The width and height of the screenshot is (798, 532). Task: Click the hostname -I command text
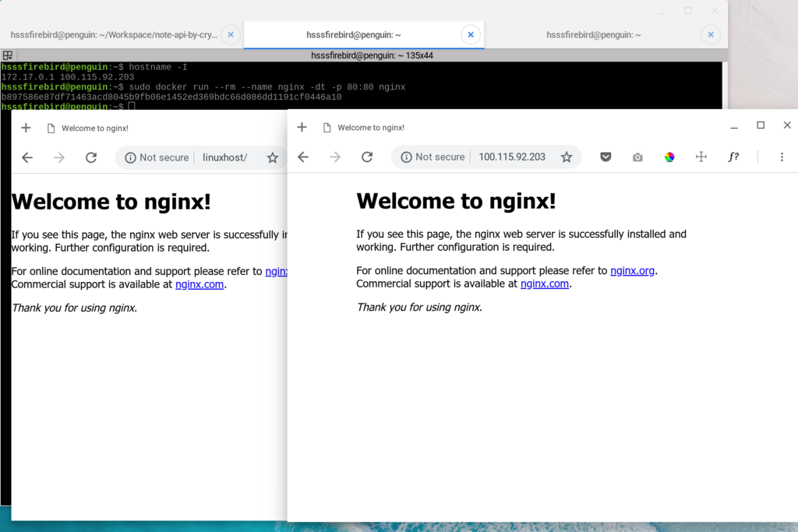[158, 67]
